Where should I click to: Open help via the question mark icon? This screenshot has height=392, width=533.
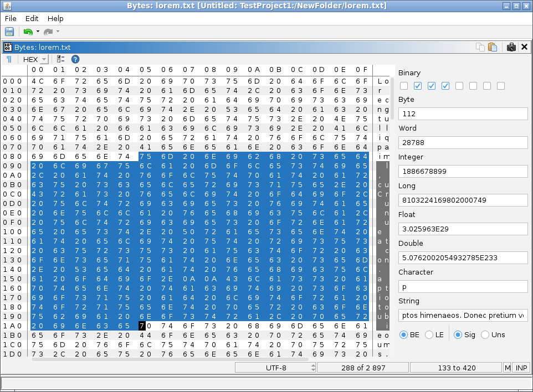76,59
